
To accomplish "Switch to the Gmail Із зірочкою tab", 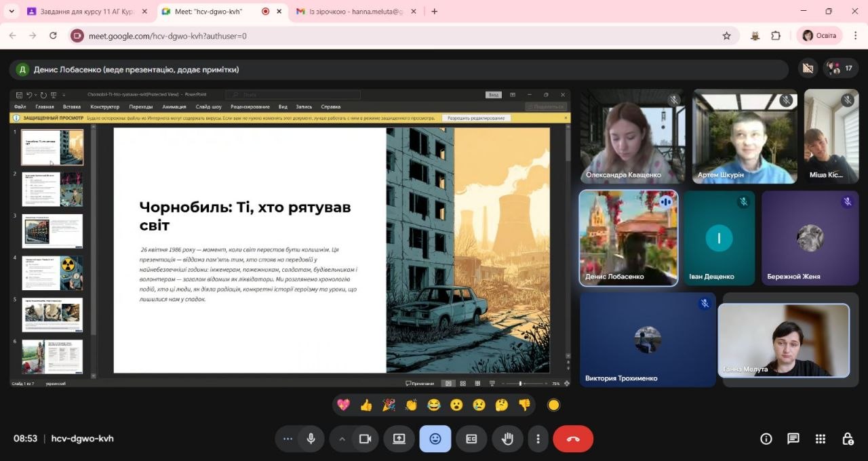I will 357,12.
